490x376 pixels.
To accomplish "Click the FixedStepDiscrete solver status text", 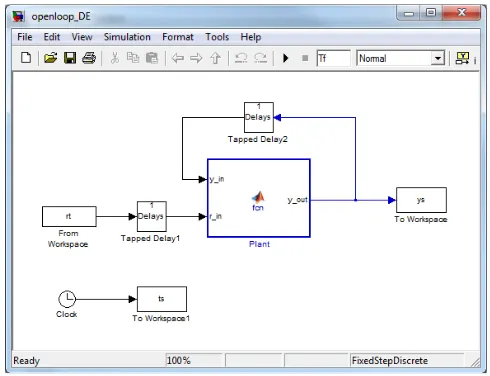I will [x=390, y=361].
